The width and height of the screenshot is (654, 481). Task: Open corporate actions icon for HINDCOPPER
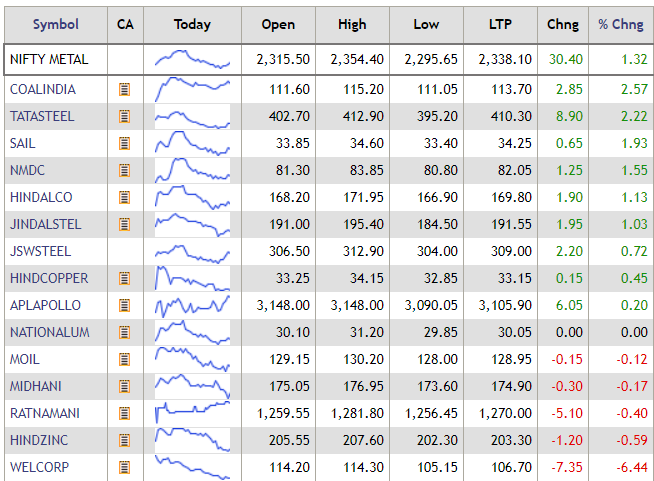tap(124, 278)
